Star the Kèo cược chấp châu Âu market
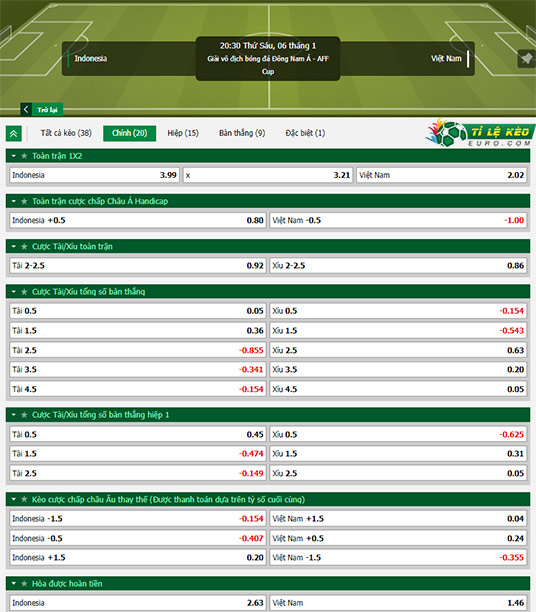This screenshot has height=612, width=536. 24,500
